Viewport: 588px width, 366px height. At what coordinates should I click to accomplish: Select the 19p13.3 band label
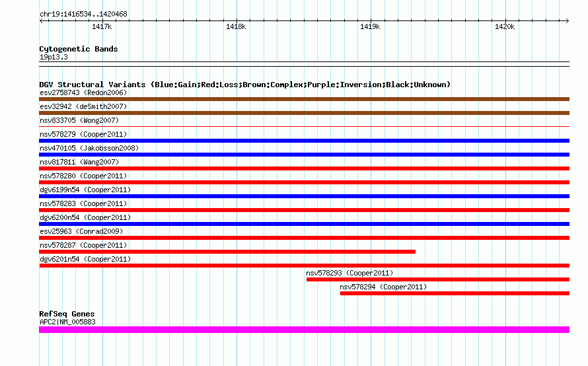[54, 57]
